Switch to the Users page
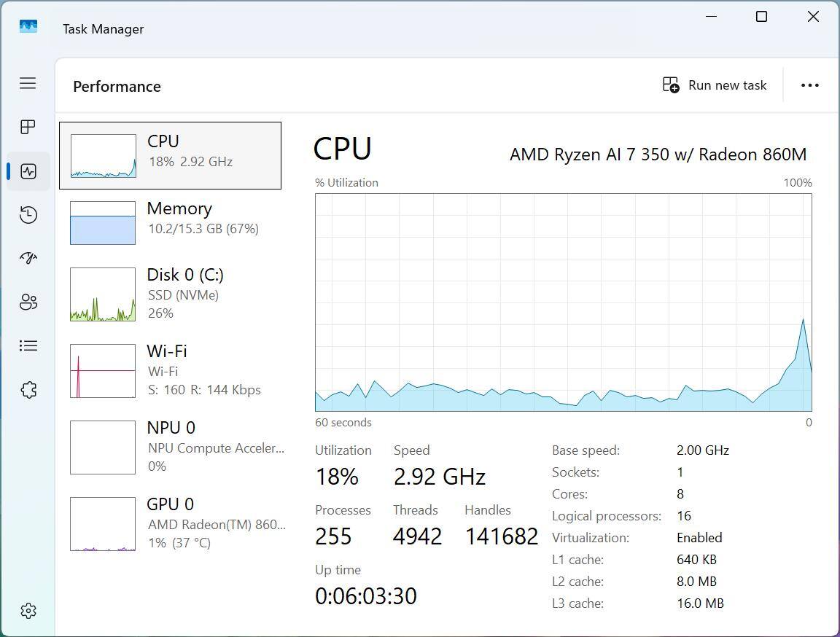 28,302
